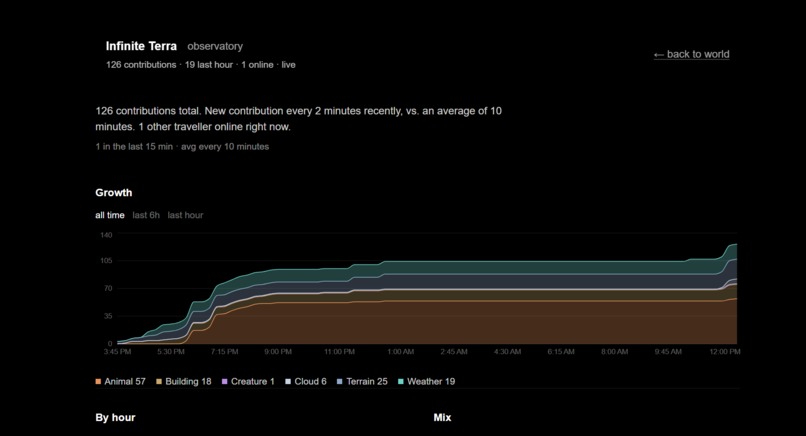
Task: Click the Building tan legend swatch
Action: pos(159,382)
